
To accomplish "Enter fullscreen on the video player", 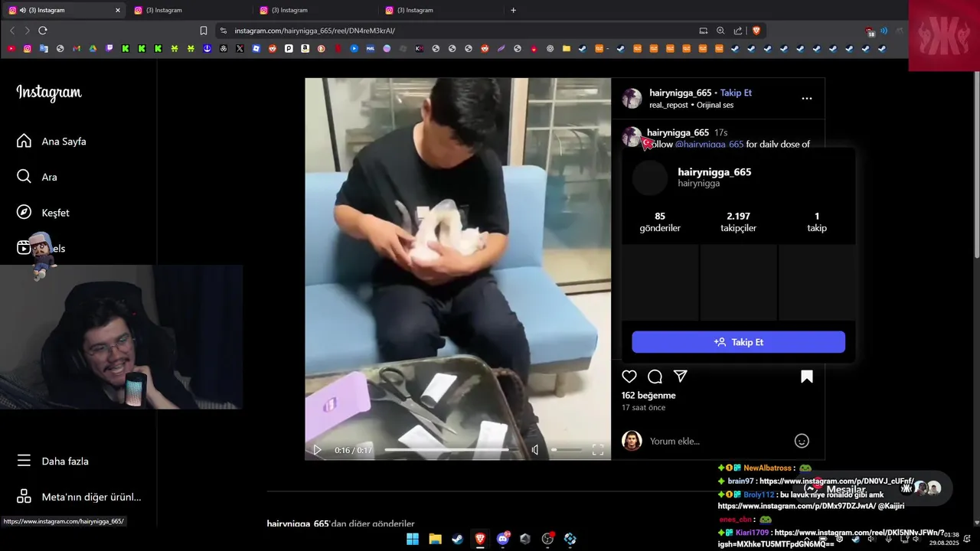I will (x=598, y=450).
